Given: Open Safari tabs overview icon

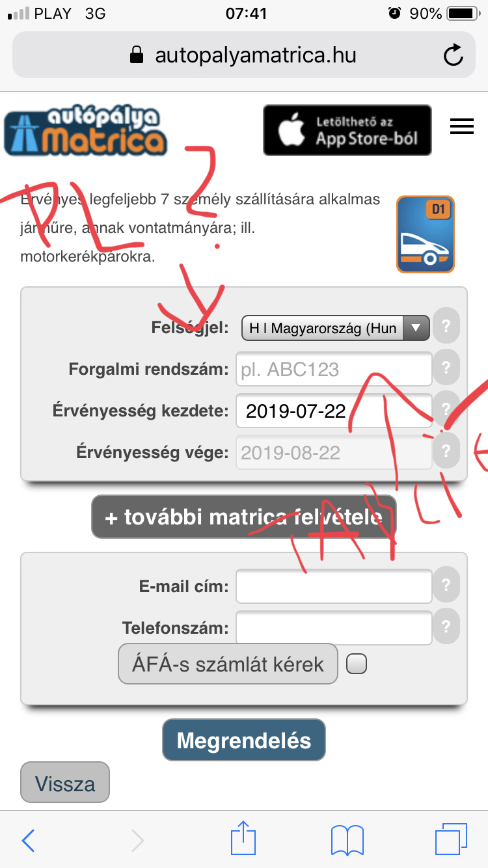Looking at the screenshot, I should [x=451, y=839].
